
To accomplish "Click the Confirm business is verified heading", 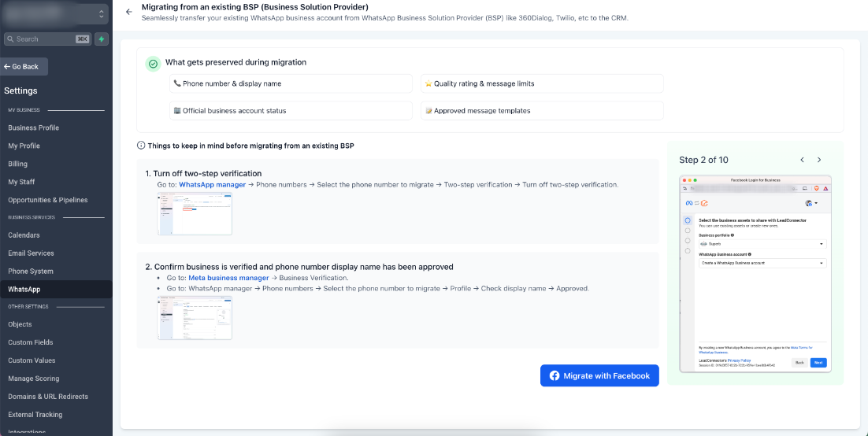I will [x=299, y=267].
